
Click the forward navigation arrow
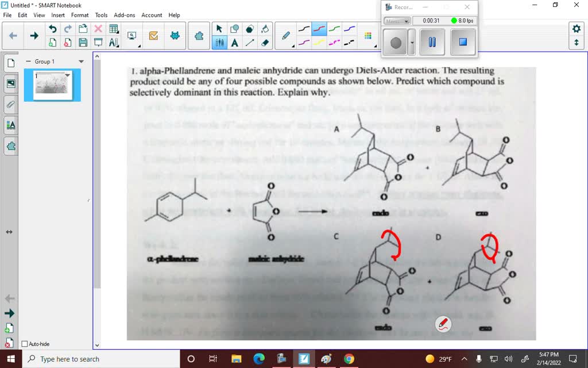click(33, 34)
